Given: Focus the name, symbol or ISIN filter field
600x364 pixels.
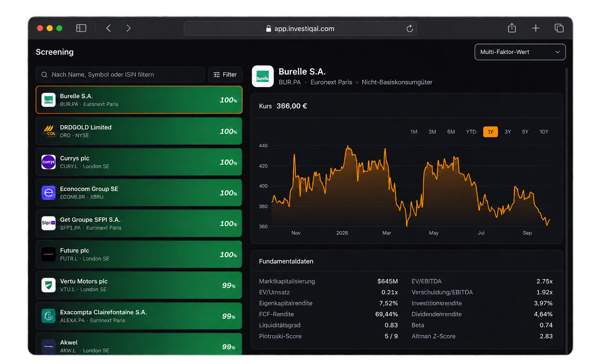Looking at the screenshot, I should click(120, 75).
